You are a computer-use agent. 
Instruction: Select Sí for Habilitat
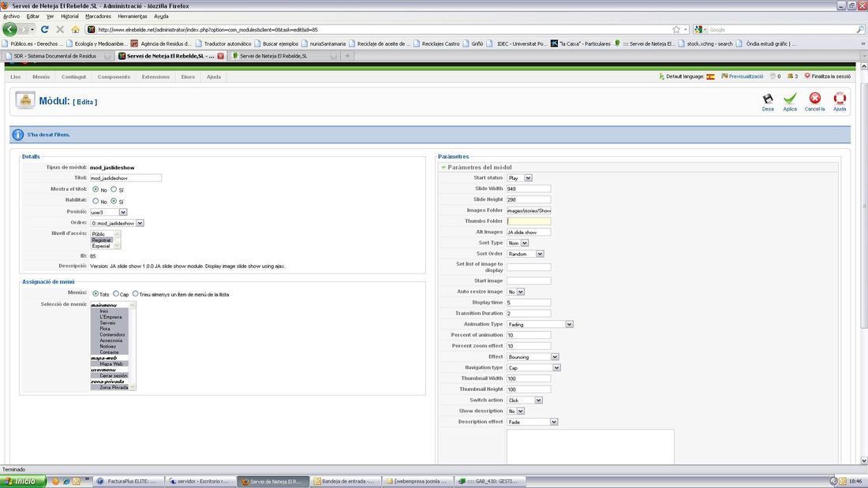pos(114,201)
